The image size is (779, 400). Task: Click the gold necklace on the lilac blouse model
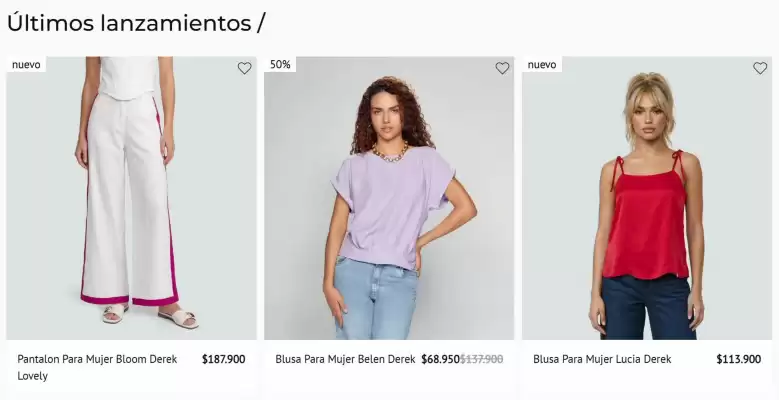click(390, 153)
